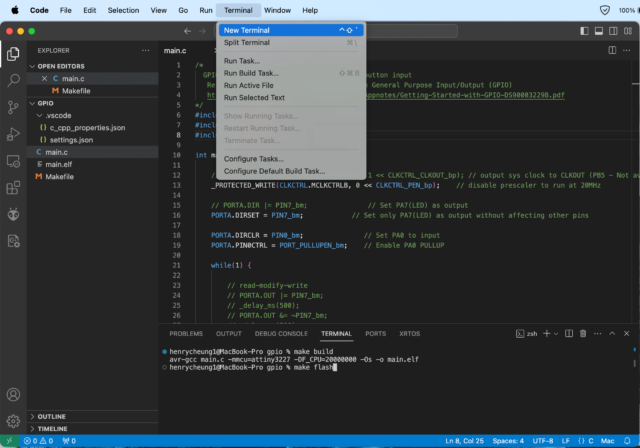640x448 pixels.
Task: Click the Accounts icon in activity bar
Action: pos(13,395)
